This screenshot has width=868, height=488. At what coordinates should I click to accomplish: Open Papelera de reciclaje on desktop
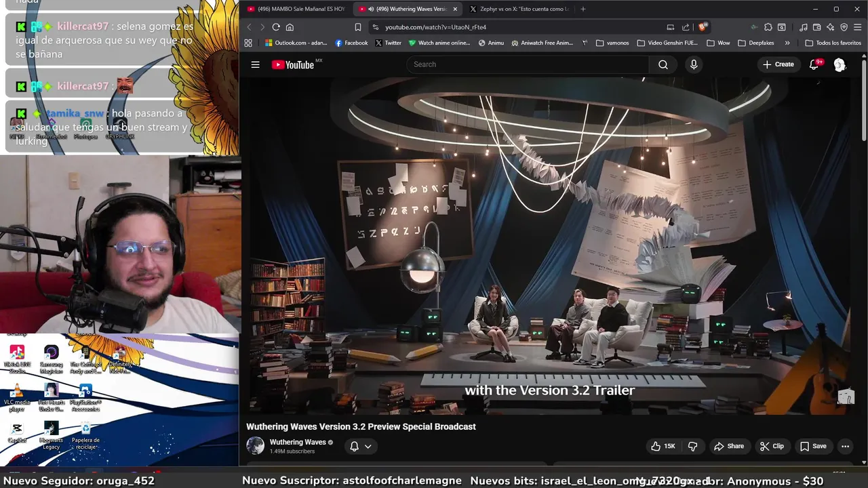[x=85, y=436]
